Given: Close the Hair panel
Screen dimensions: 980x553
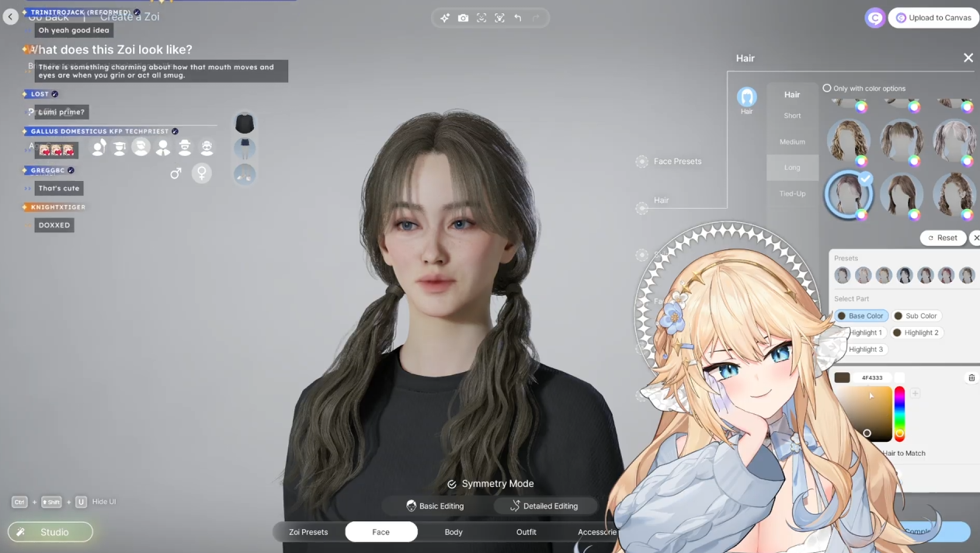Looking at the screenshot, I should click(968, 58).
